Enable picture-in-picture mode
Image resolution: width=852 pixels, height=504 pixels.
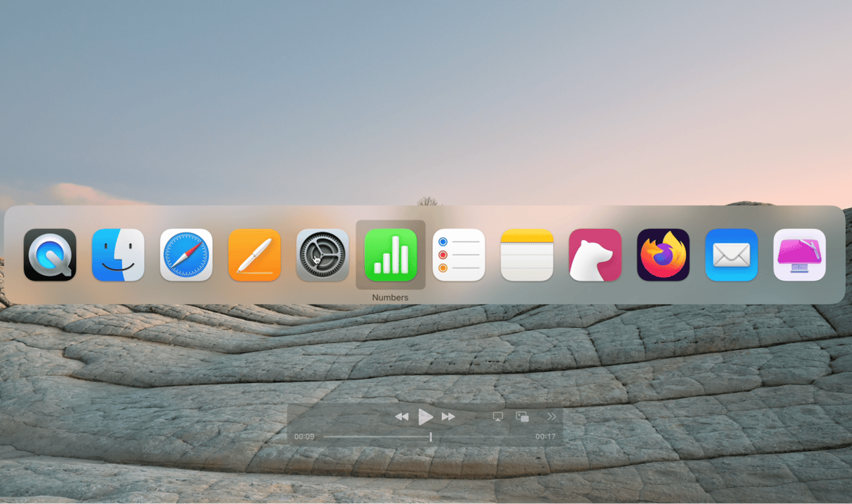(x=523, y=416)
